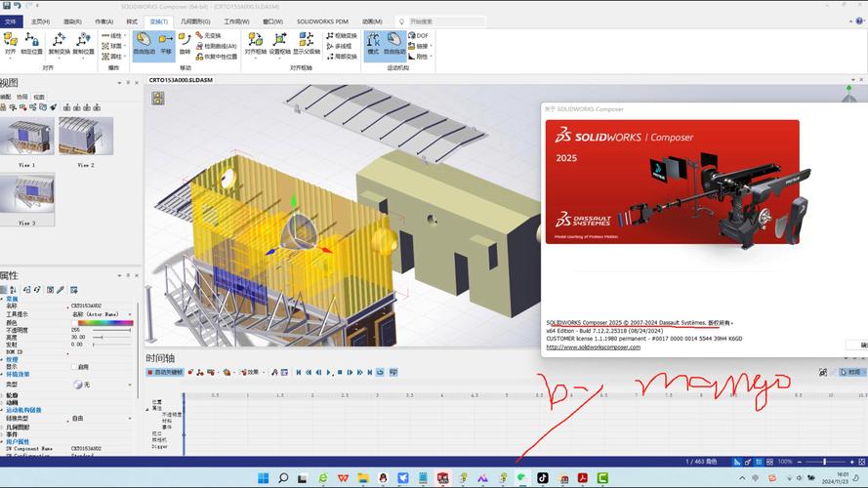Viewport: 868px width, 488px height.
Task: Select the 旋转 rotate tool
Action: tap(185, 43)
